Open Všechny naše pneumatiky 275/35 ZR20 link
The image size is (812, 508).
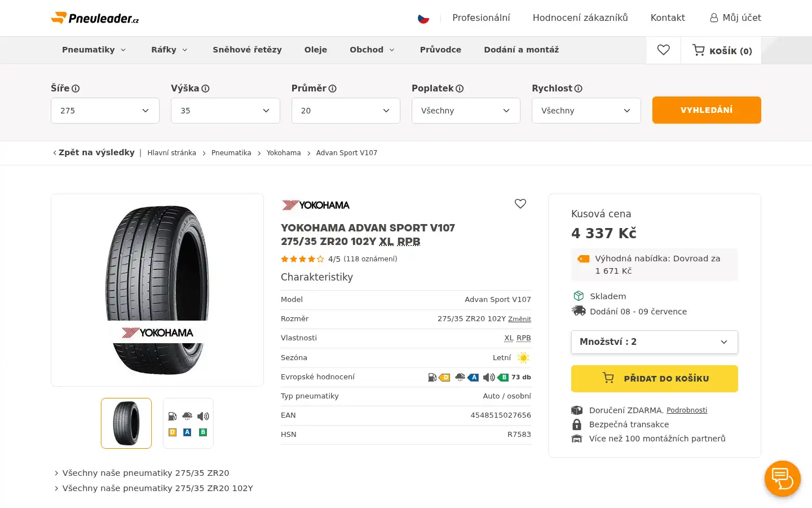[x=145, y=473]
